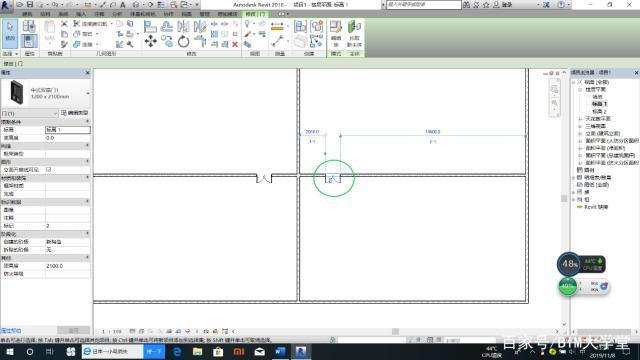640x360 pixels.
Task: Select the Trim/Extend to Corner tool
Action: 200,41
